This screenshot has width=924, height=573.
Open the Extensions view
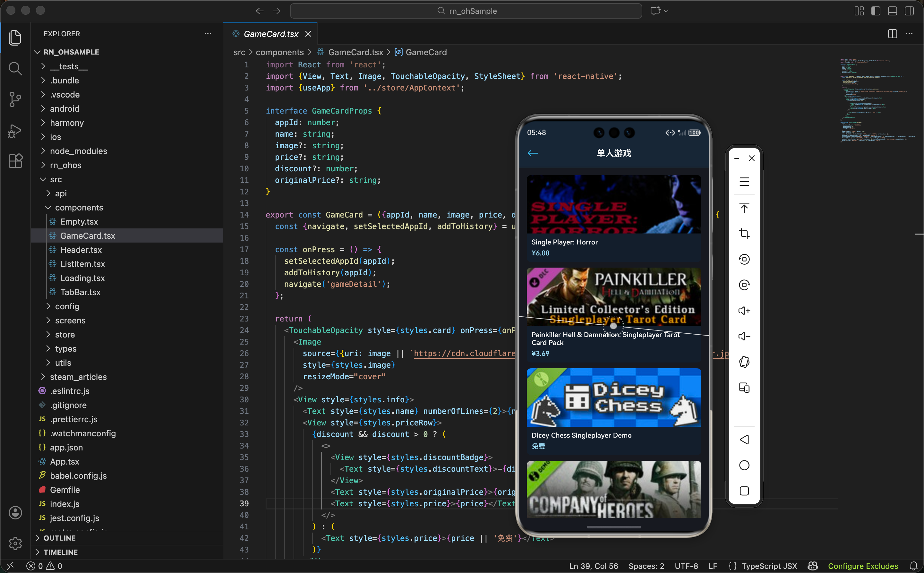coord(15,161)
